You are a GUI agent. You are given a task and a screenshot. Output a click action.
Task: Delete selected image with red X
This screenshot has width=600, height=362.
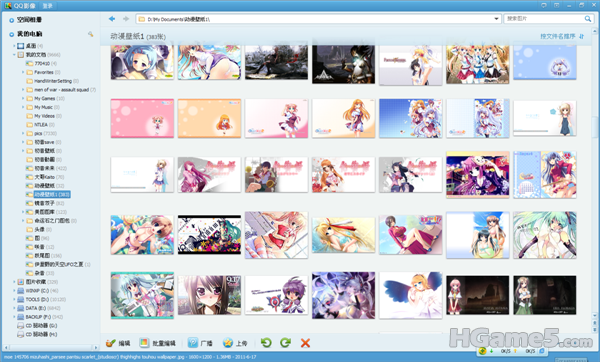coord(305,343)
